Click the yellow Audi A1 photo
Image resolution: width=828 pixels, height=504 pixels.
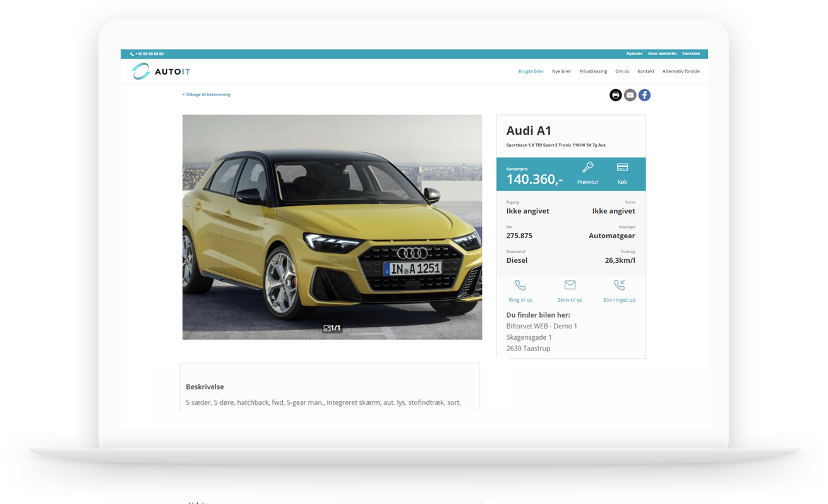tap(332, 227)
